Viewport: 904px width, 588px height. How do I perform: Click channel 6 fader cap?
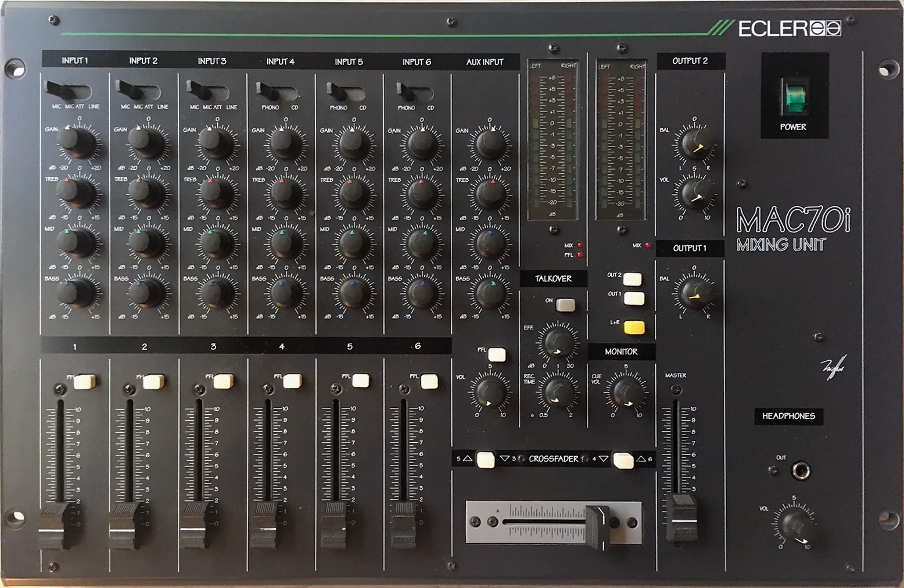tap(404, 525)
